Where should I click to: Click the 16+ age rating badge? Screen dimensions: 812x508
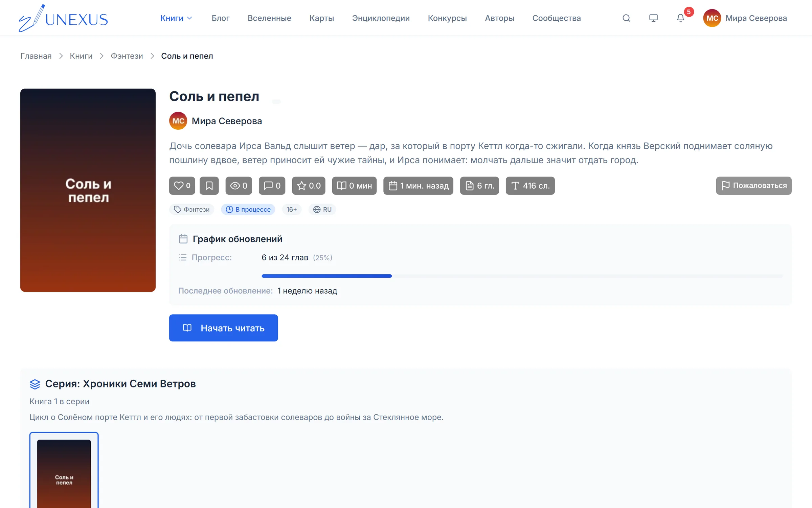coord(292,209)
